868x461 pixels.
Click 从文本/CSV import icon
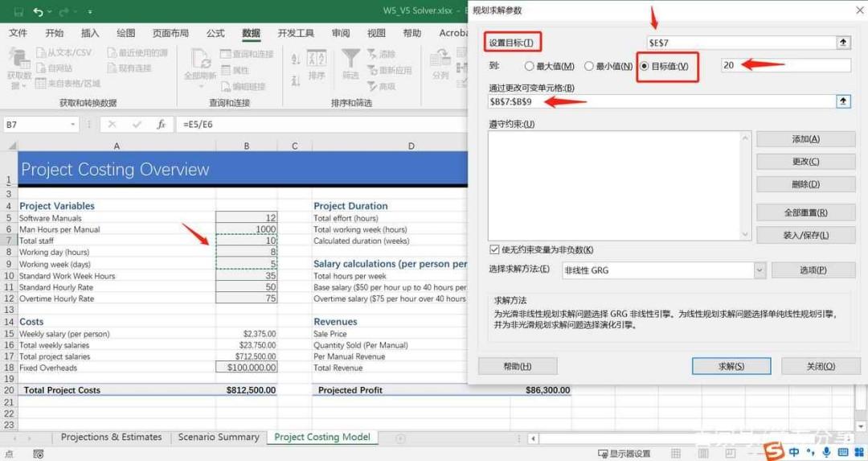coord(42,52)
